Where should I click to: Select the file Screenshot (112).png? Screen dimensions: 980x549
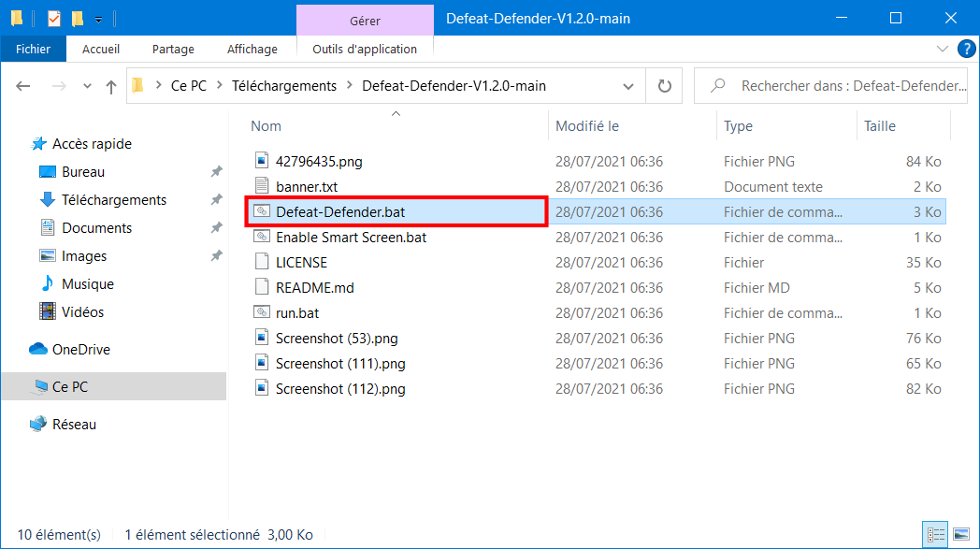point(340,389)
